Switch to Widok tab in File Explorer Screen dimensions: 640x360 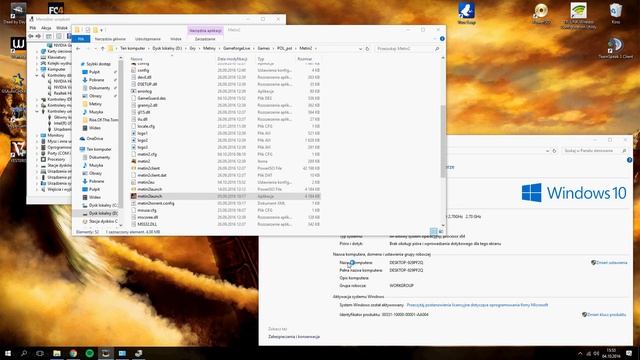[176, 39]
